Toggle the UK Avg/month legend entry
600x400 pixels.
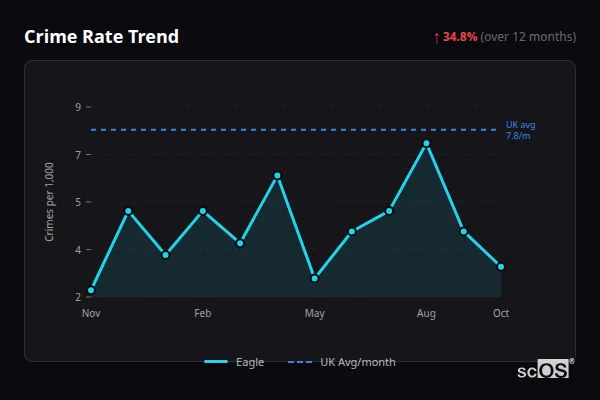click(x=341, y=362)
